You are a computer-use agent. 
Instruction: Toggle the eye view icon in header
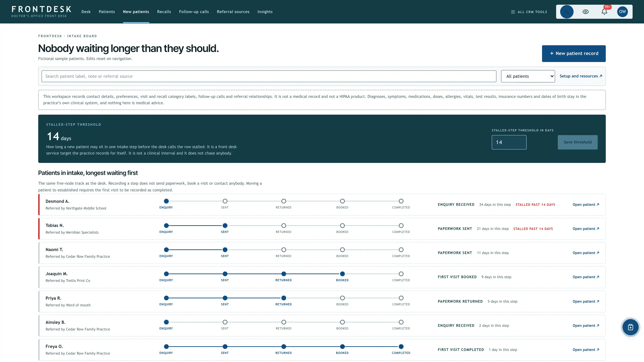(x=585, y=12)
